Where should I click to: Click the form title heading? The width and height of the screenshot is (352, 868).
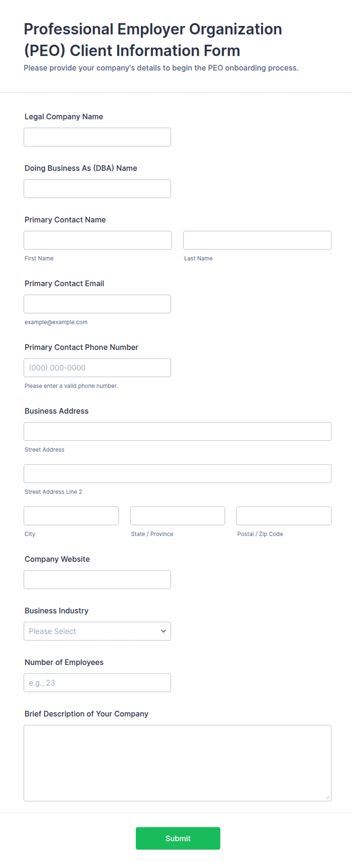(x=153, y=40)
